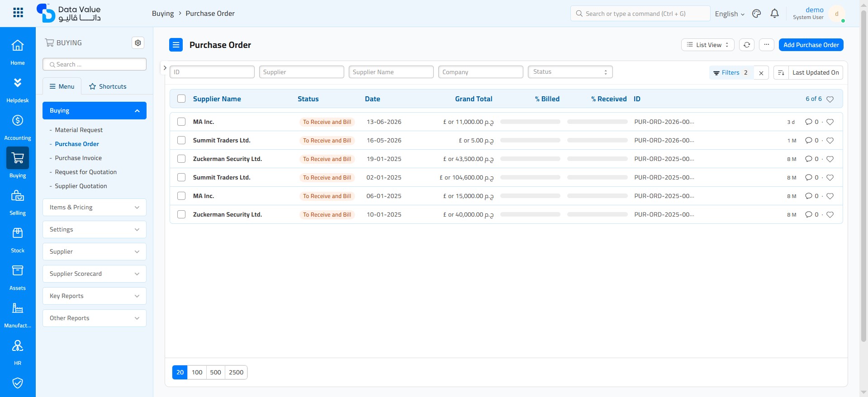Tick the select-all checkbox in header
Viewport: 868px width, 397px height.
click(x=181, y=99)
